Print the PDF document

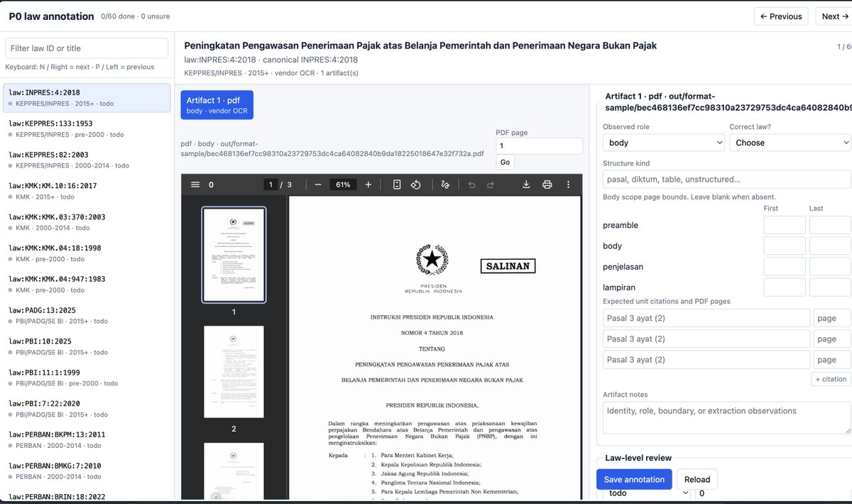coord(547,185)
